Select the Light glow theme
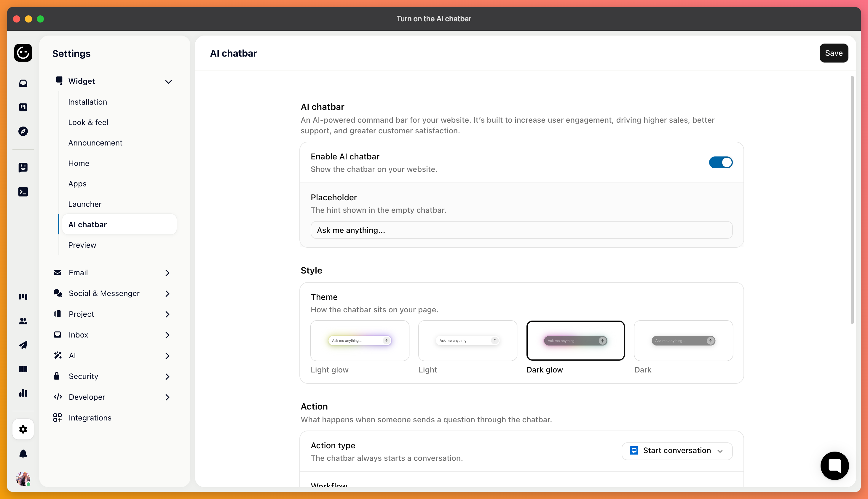The image size is (868, 499). coord(360,340)
